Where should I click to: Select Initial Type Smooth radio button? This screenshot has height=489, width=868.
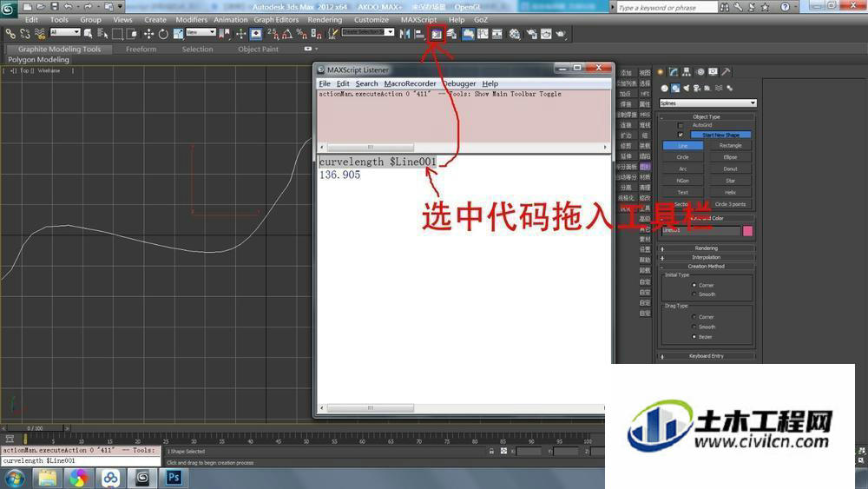694,294
